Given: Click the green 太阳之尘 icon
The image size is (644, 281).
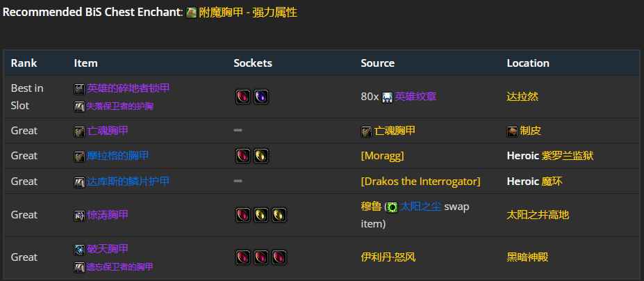Looking at the screenshot, I should point(393,207).
